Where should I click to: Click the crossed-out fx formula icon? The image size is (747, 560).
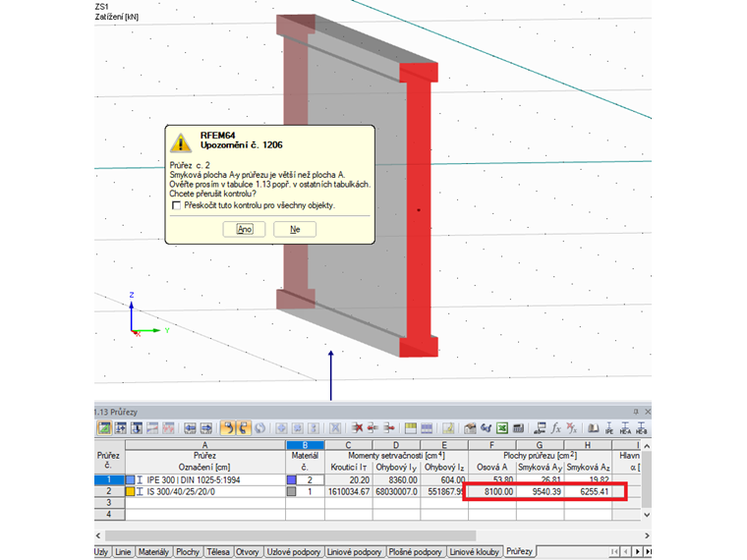coord(572,428)
